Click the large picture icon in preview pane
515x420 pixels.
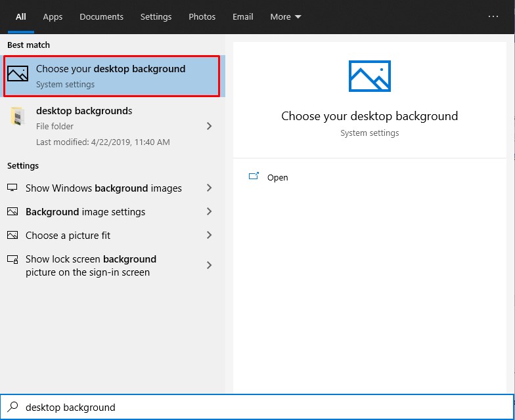coord(369,76)
